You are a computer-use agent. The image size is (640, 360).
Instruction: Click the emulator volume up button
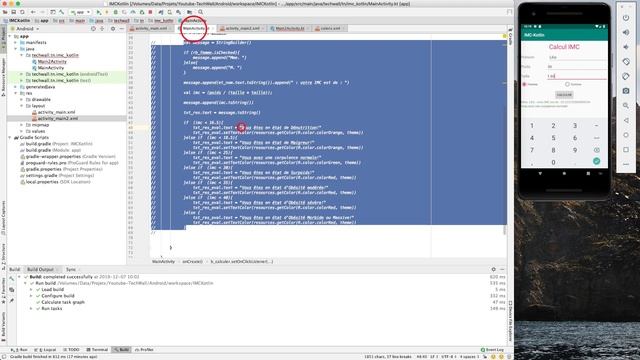click(626, 33)
